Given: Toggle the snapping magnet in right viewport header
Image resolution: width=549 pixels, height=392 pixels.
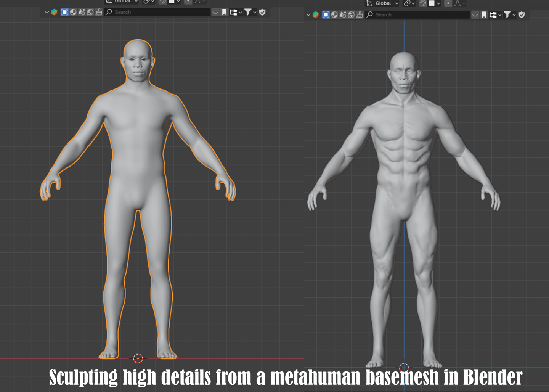Looking at the screenshot, I should pyautogui.click(x=423, y=3).
